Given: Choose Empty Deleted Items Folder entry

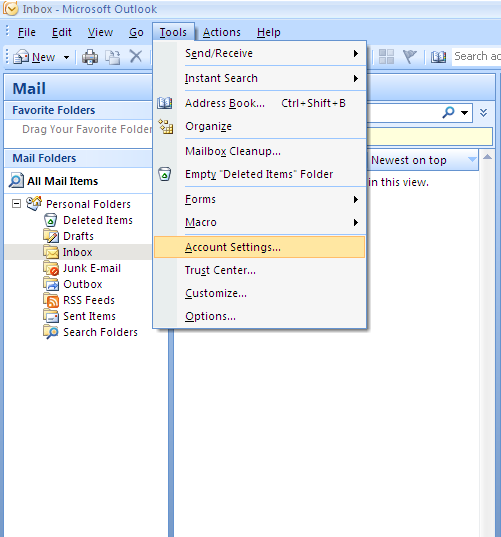Looking at the screenshot, I should [260, 174].
